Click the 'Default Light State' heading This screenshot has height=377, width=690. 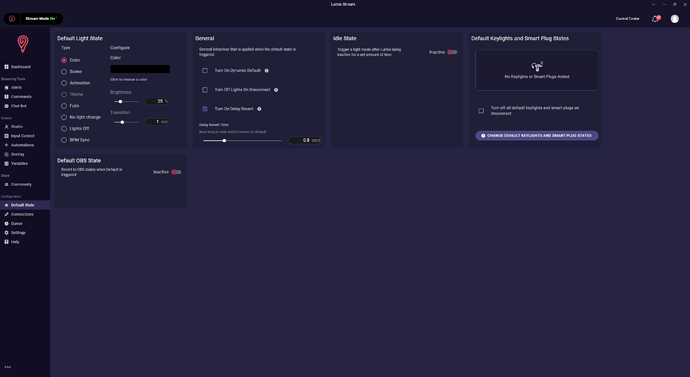pos(80,39)
